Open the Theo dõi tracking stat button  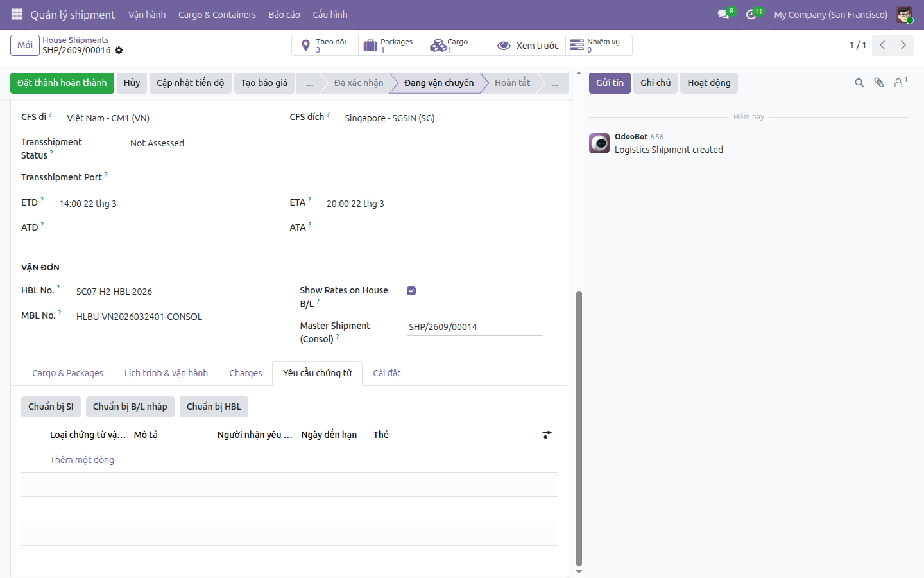[325, 46]
